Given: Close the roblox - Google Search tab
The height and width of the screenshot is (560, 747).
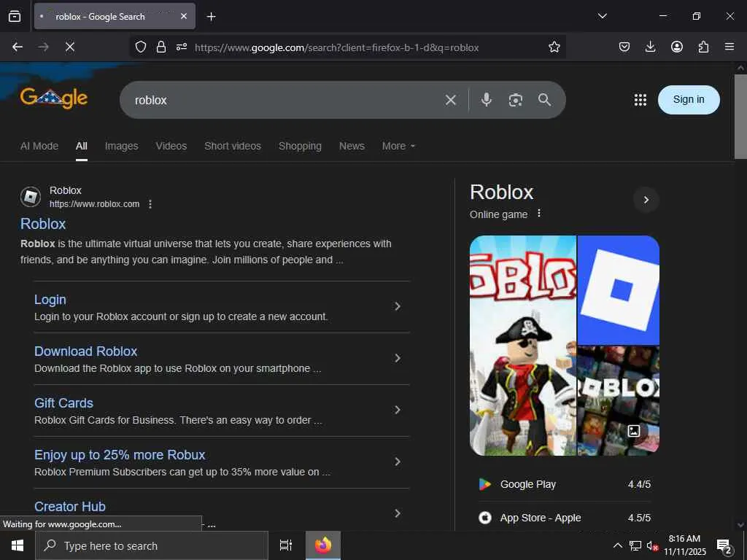Looking at the screenshot, I should click(184, 16).
